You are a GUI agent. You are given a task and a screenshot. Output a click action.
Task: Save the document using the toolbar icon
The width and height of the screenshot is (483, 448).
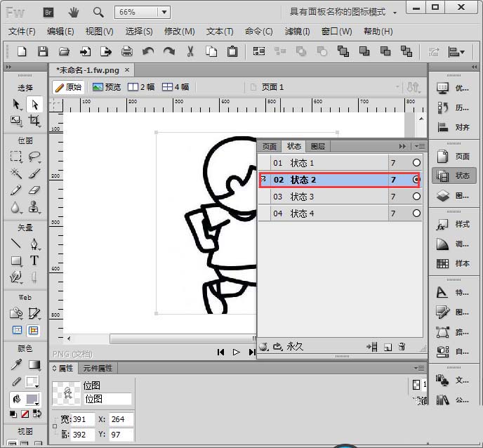point(43,51)
